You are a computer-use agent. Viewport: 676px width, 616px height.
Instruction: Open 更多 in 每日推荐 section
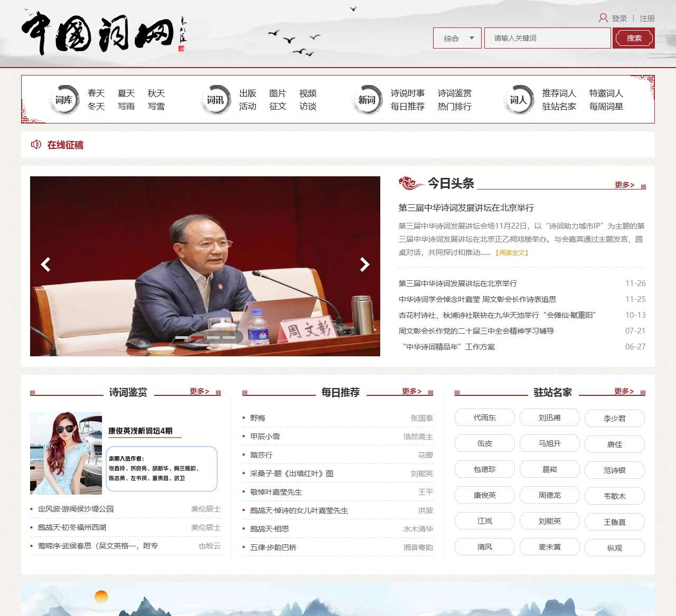[x=412, y=391]
